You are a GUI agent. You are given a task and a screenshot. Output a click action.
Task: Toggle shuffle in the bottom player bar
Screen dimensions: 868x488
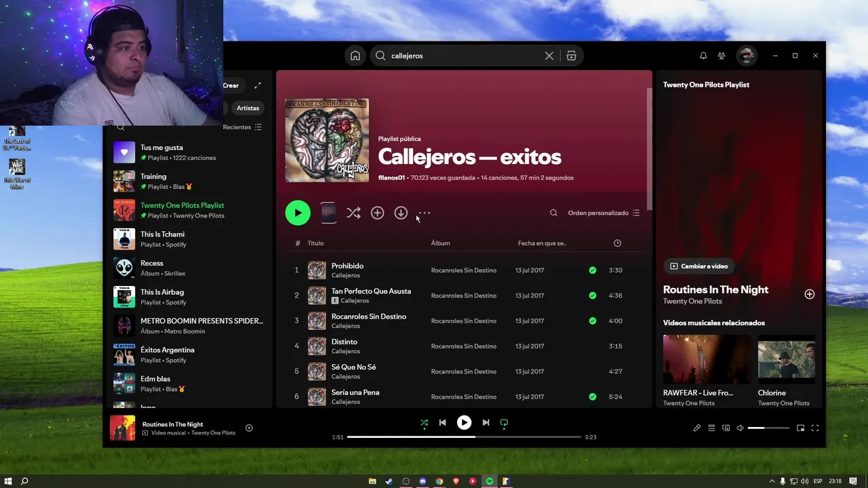(424, 423)
